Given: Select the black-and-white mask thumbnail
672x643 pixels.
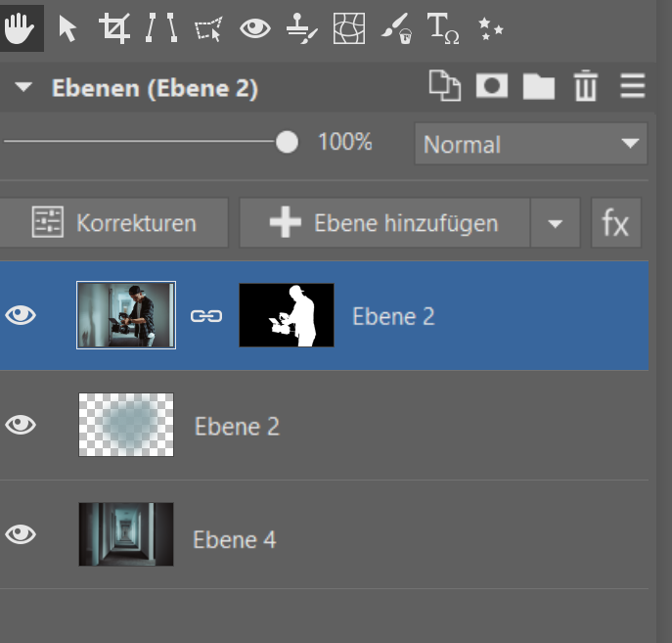Looking at the screenshot, I should (x=287, y=315).
